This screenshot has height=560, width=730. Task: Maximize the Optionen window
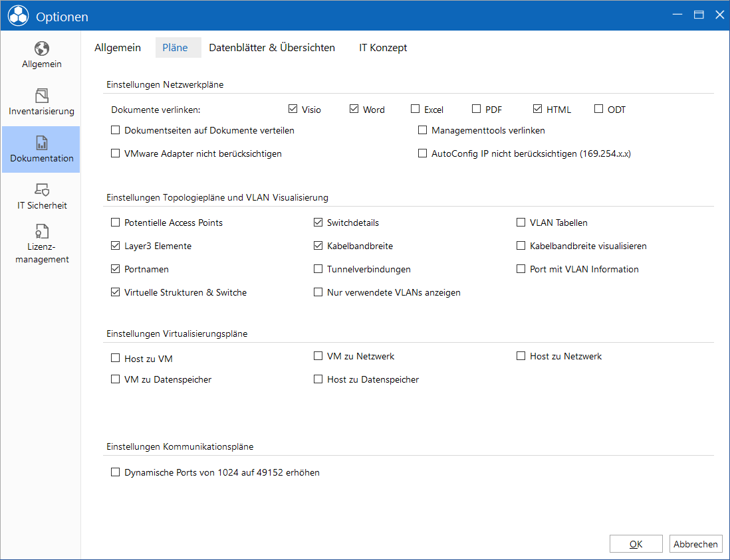[x=698, y=15]
